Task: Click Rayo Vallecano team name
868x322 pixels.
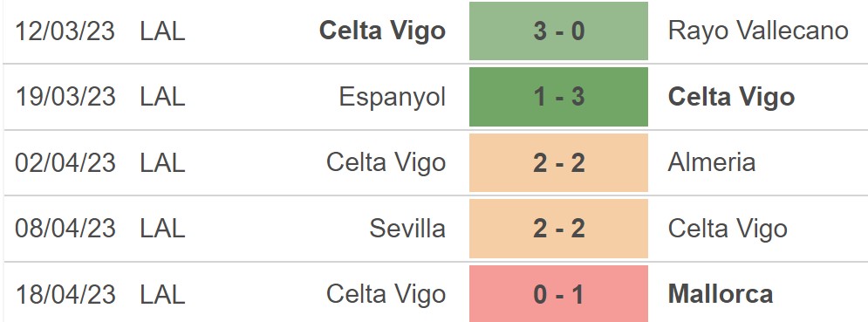Action: tap(758, 31)
